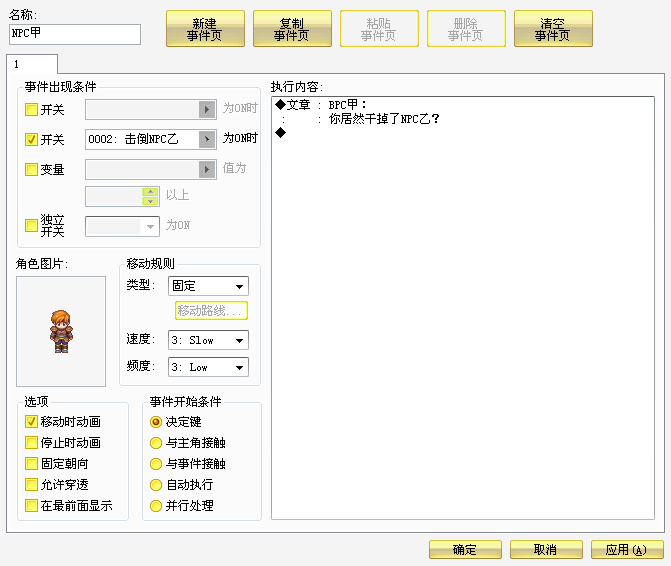The height and width of the screenshot is (566, 671).
Task: Select the 与事件接触 trigger radio button
Action: [x=156, y=464]
